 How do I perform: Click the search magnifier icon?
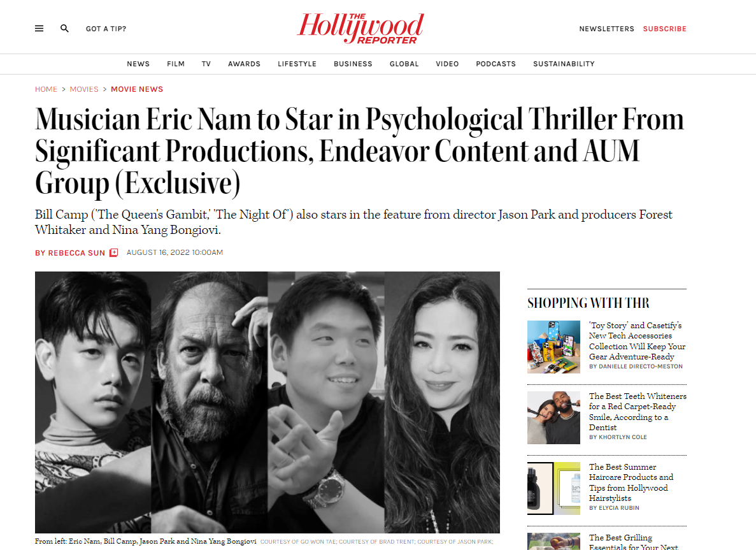pos(64,29)
